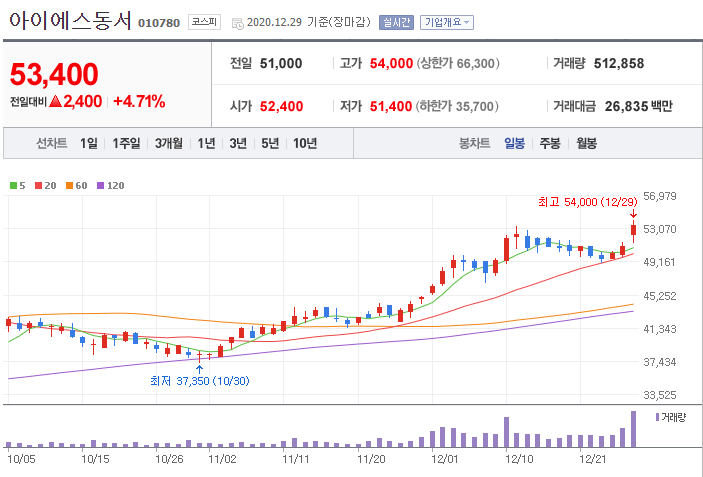Click the 거래량 volume legend label
This screenshot has width=703, height=477.
[x=673, y=417]
